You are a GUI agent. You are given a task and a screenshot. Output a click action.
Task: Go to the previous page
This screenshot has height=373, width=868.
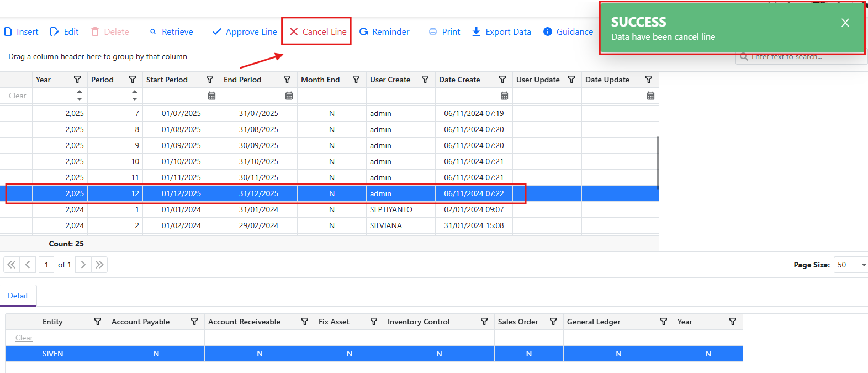(28, 265)
